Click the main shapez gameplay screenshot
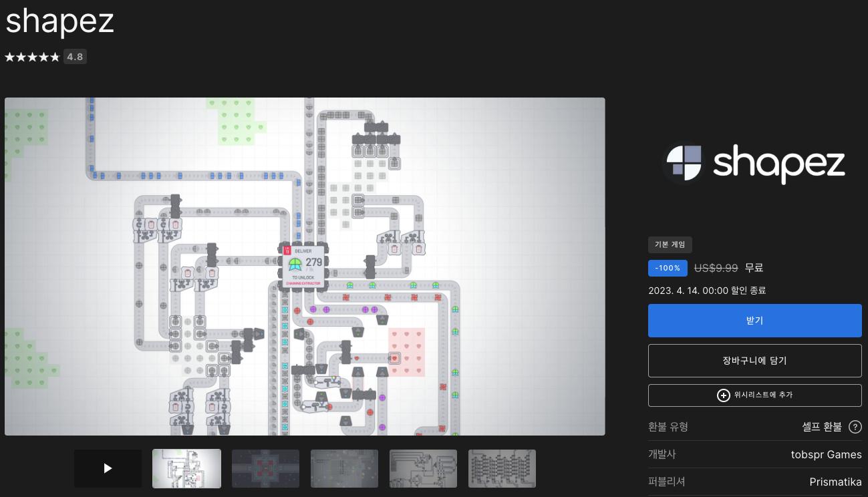This screenshot has width=868, height=497. click(305, 267)
